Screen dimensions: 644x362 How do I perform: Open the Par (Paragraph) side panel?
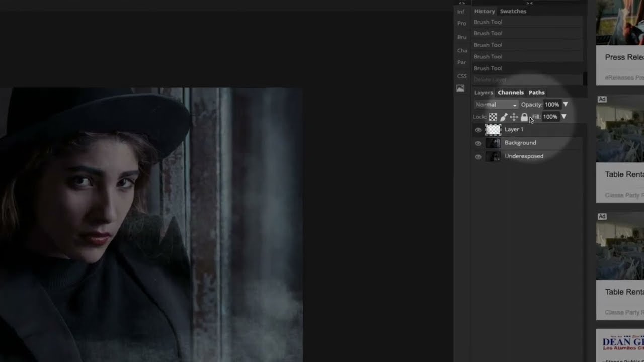pyautogui.click(x=461, y=62)
